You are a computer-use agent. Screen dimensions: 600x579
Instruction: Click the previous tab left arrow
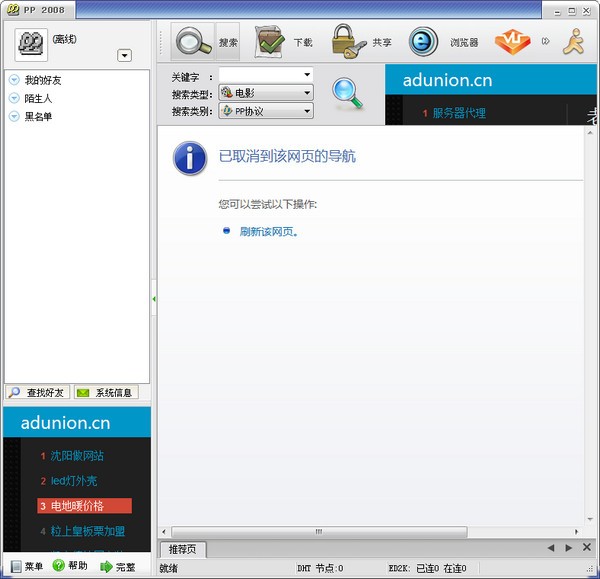[x=551, y=548]
